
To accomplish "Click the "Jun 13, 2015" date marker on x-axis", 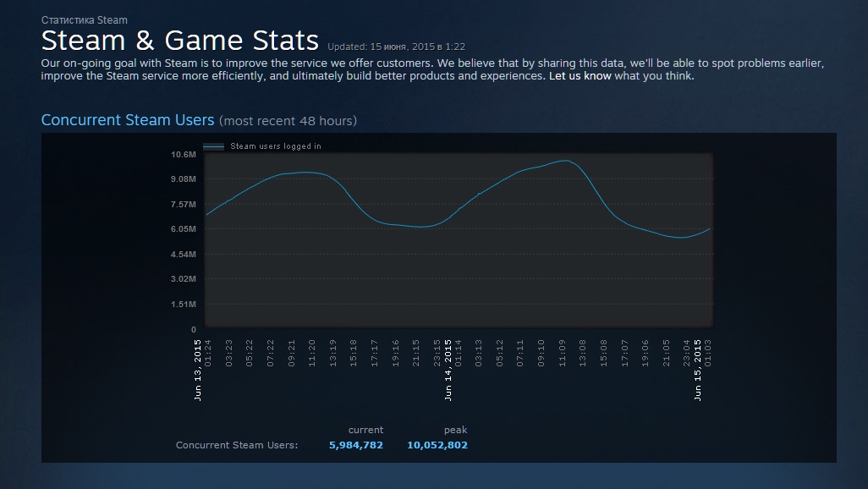I will tap(198, 370).
